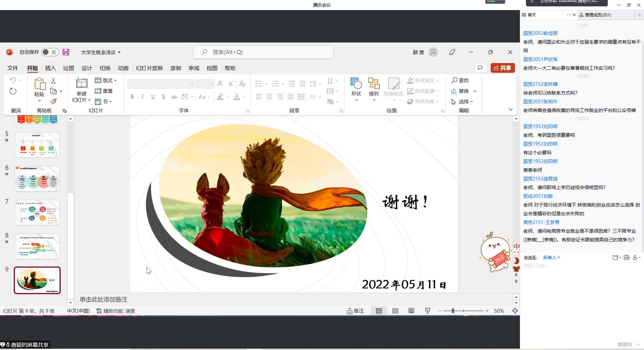644x350 pixels.
Task: Toggle normal view in status bar
Action: tap(379, 311)
